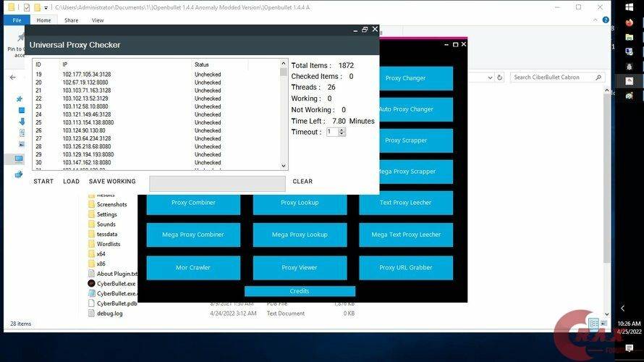Viewport: 644px width, 362px height.
Task: Sort proxies by the IP column header
Action: pyautogui.click(x=65, y=64)
